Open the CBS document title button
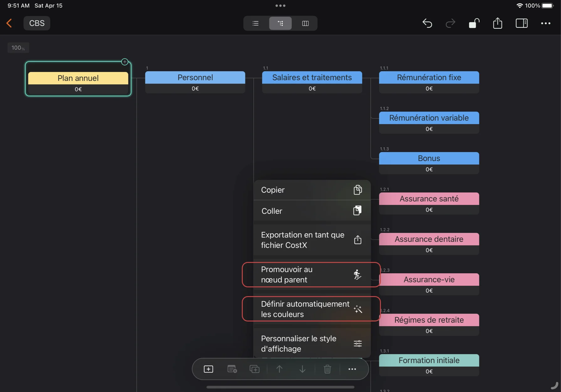The height and width of the screenshot is (392, 561). point(37,23)
